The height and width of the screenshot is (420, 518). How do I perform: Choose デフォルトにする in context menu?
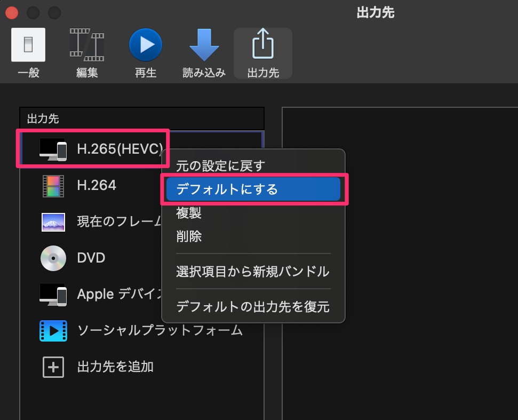[253, 189]
